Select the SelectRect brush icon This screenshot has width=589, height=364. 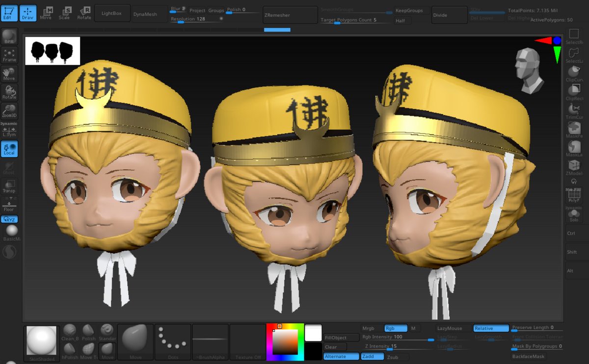point(573,37)
